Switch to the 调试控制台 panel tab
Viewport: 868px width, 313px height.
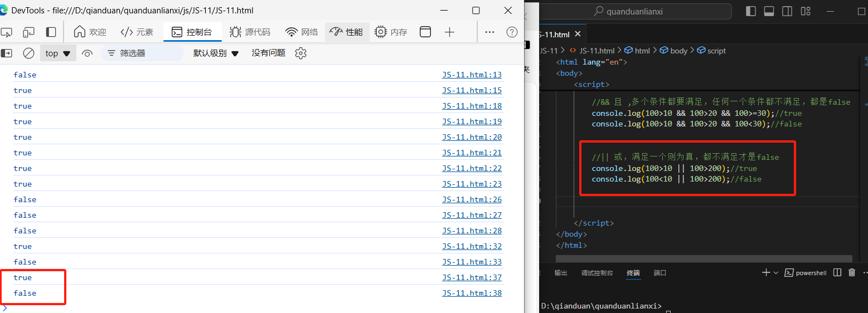coord(597,273)
